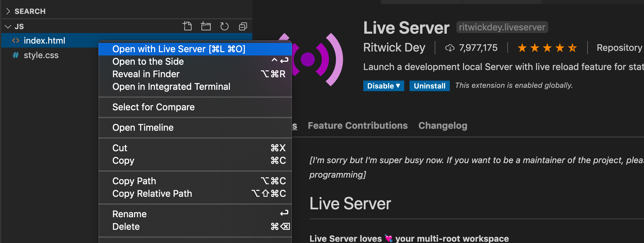Click the Live Server extension title
Screen dimensions: 644x243
pos(406,28)
